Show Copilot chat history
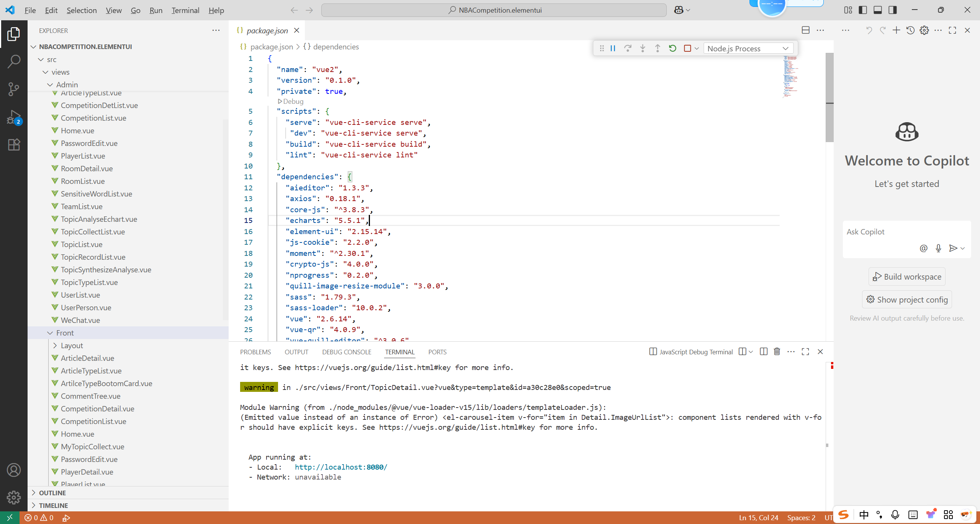 [911, 30]
